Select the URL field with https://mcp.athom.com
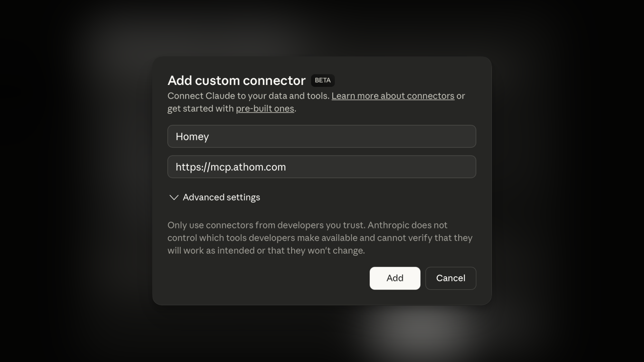Viewport: 644px width, 362px height. coord(321,167)
